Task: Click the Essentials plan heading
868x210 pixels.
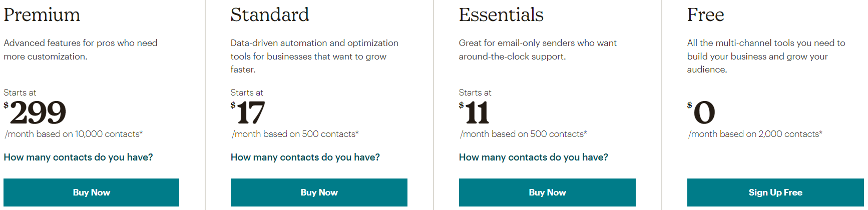Action: [x=501, y=15]
